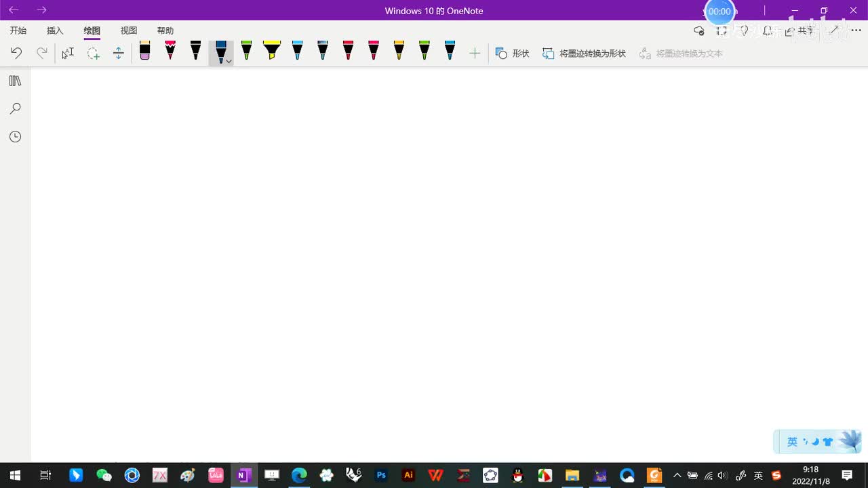Go back with the title bar arrow

pos(14,10)
